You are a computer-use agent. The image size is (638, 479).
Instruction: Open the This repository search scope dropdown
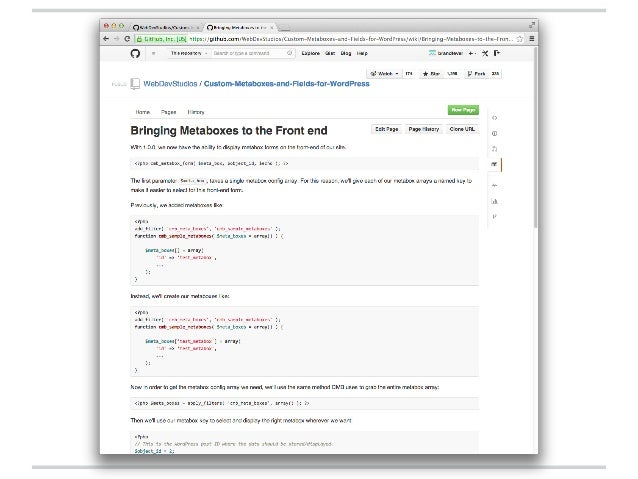[190, 53]
